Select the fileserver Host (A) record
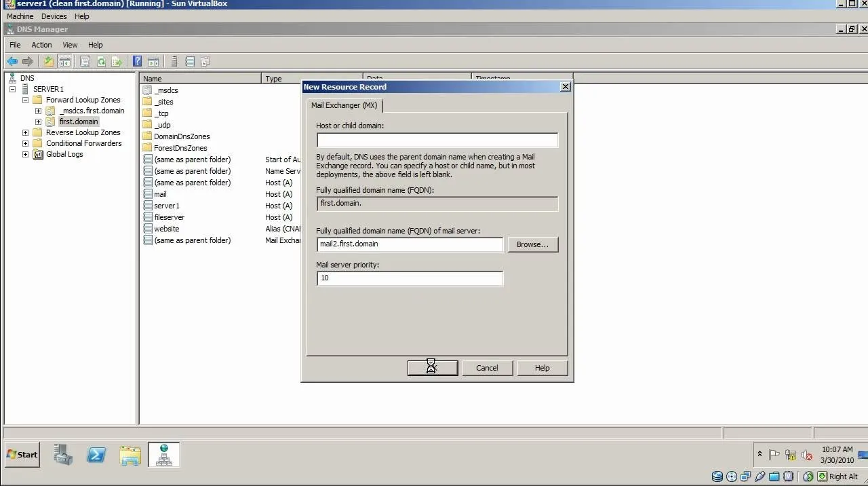Image resolution: width=868 pixels, height=486 pixels. (169, 217)
